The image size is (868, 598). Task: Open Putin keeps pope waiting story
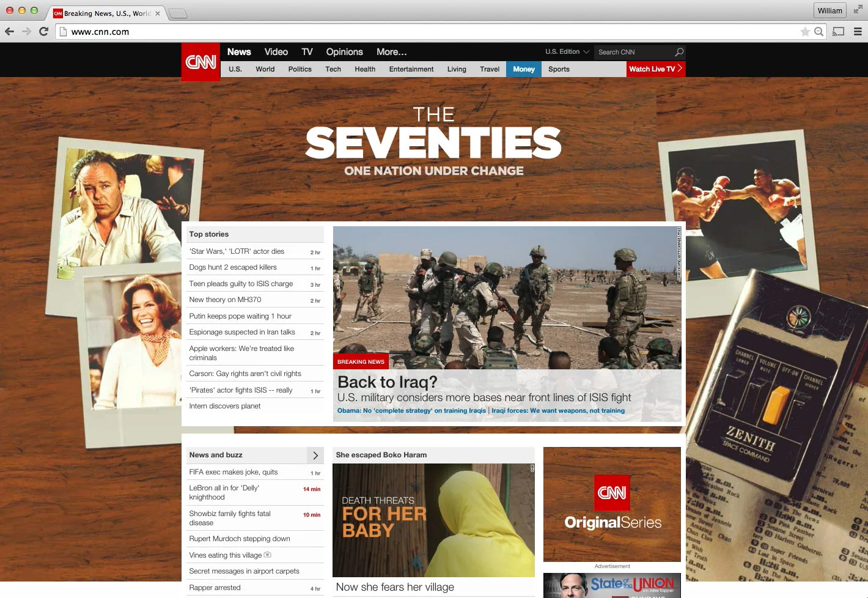[x=240, y=316]
